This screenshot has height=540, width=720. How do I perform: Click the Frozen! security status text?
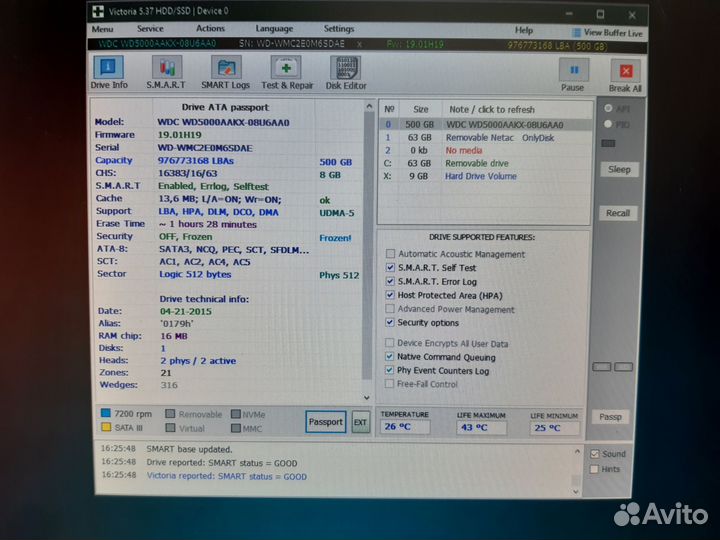[335, 238]
